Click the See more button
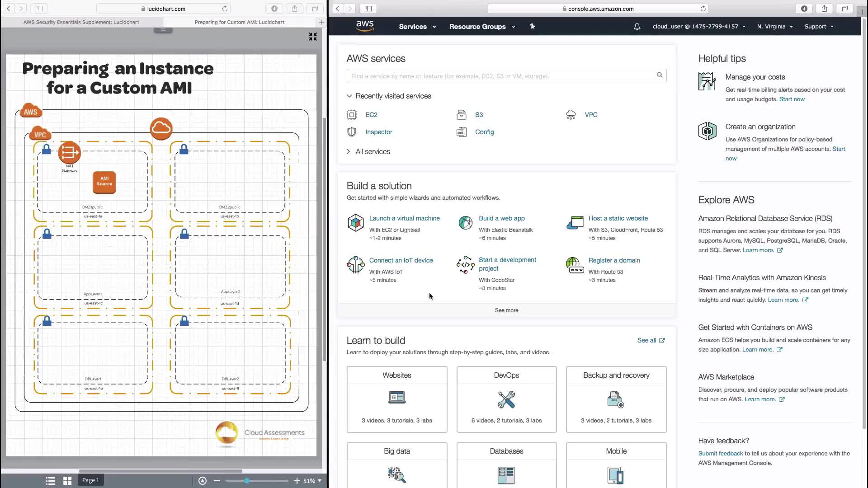This screenshot has width=868, height=488. pos(506,310)
